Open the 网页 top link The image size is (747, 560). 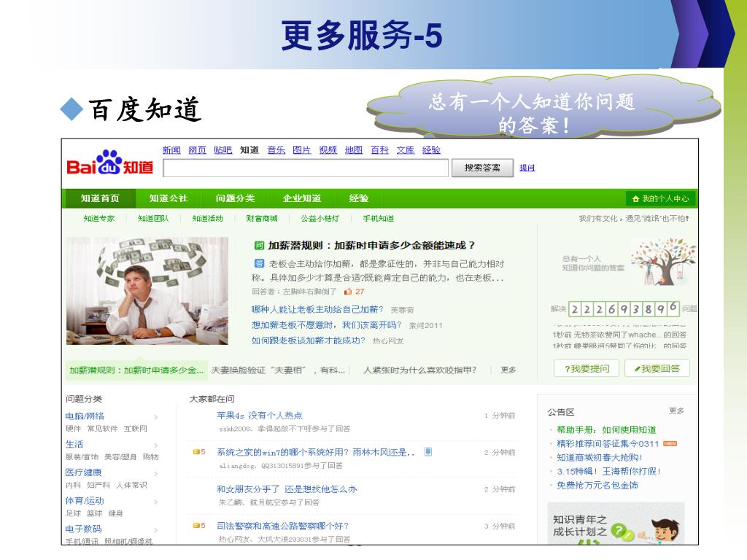(197, 150)
